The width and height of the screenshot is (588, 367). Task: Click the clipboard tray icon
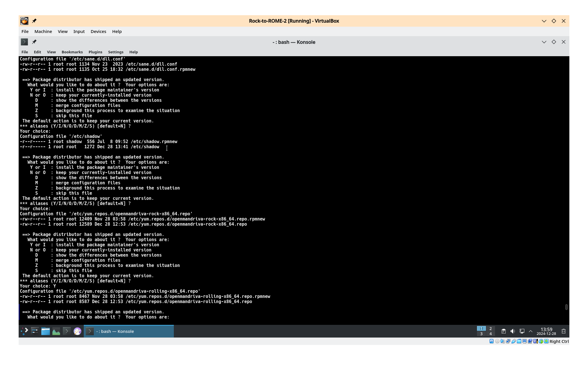coord(503,331)
